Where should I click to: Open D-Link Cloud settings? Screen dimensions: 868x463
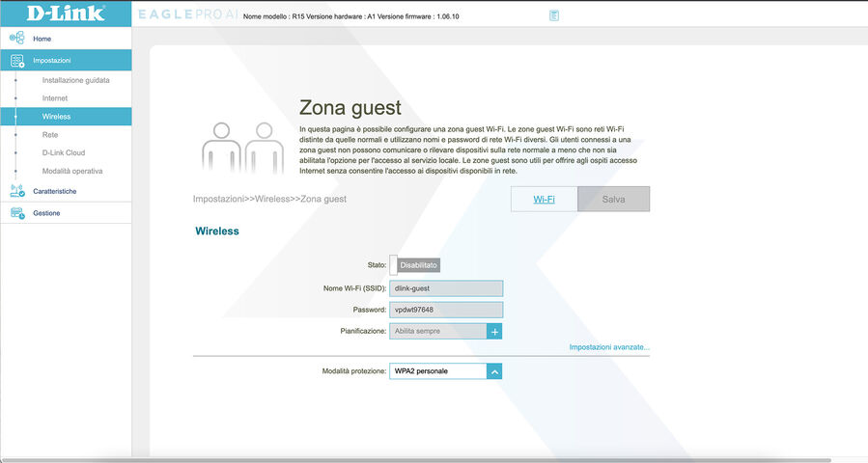(x=64, y=152)
